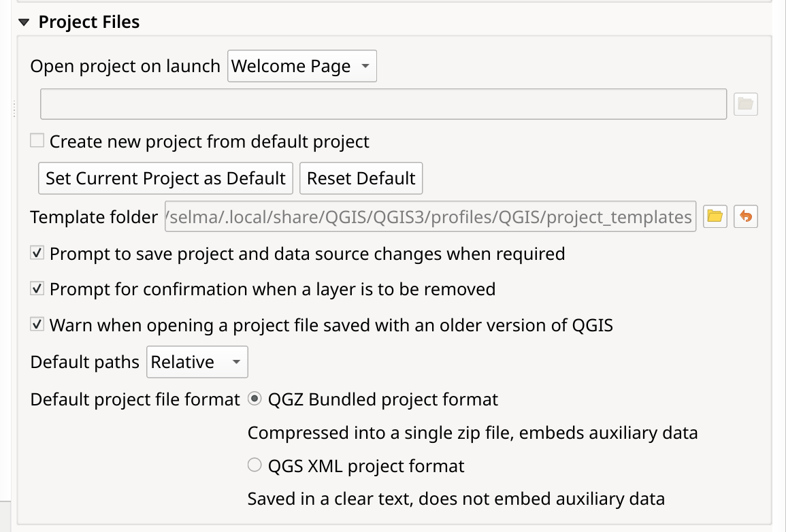Uncheck confirmation when removing a layer
The width and height of the screenshot is (786, 532).
(x=37, y=288)
